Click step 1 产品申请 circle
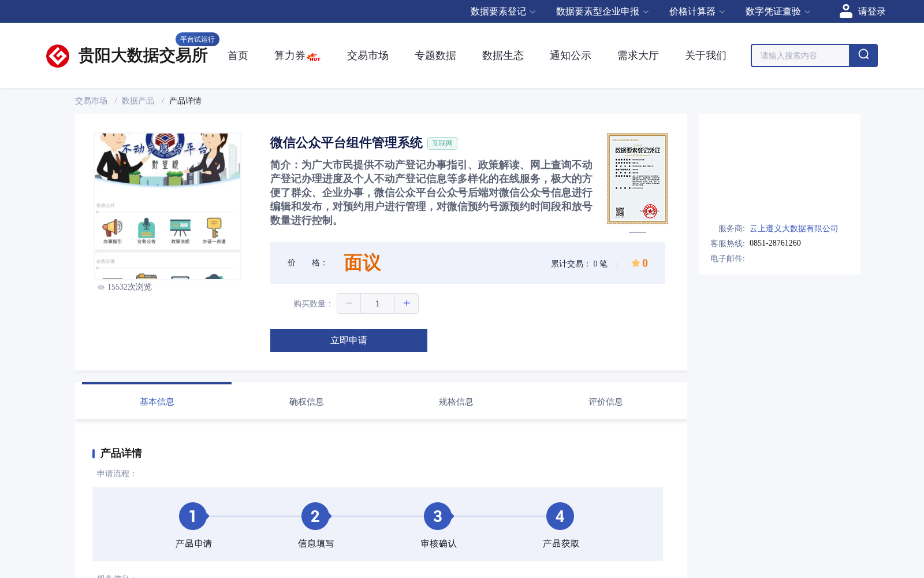Viewport: 924px width, 578px height. [193, 516]
